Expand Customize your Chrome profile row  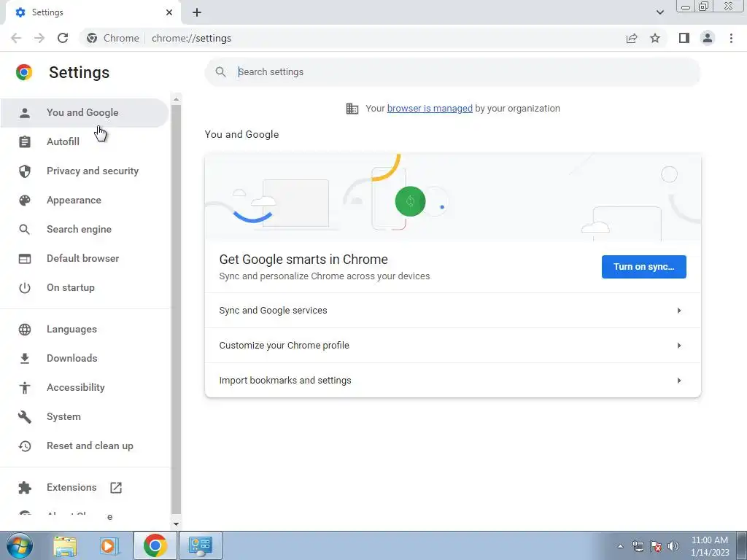click(452, 345)
